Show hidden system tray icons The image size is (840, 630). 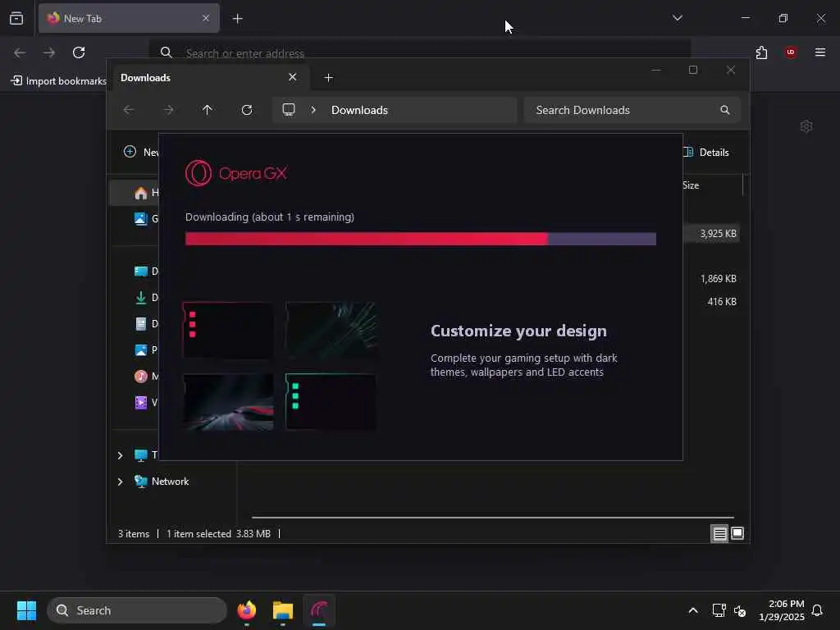click(x=692, y=610)
